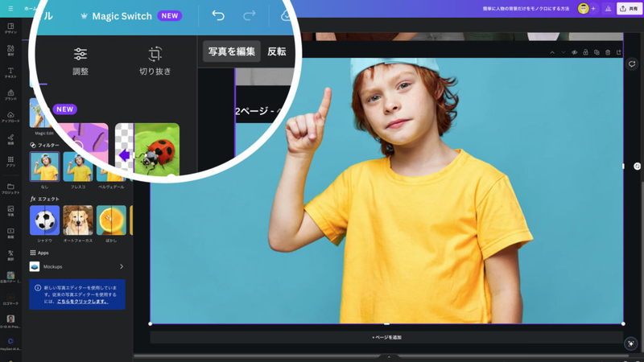Screen dimensions: 644x362
Task: Toggle page visibility eye icon
Action: [574, 52]
